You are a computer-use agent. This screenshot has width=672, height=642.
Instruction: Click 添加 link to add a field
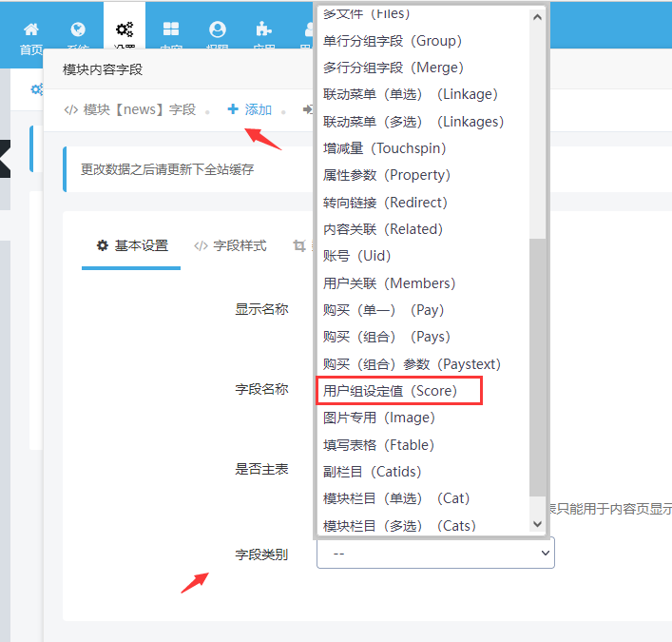click(259, 109)
